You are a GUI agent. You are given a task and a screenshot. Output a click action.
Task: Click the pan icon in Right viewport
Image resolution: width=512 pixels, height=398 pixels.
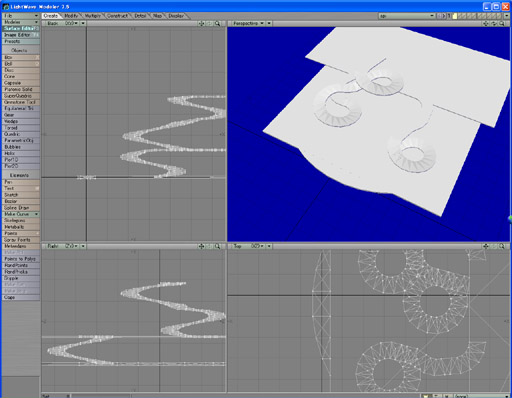click(201, 246)
